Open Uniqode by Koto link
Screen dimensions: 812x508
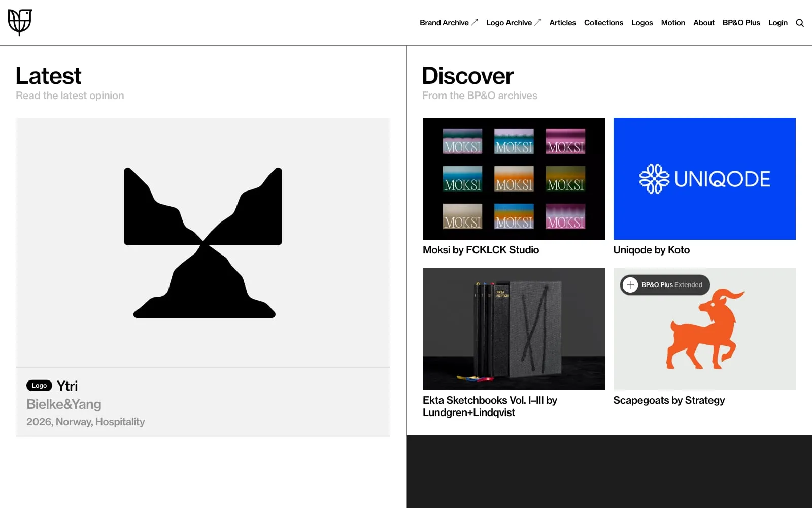click(x=651, y=250)
